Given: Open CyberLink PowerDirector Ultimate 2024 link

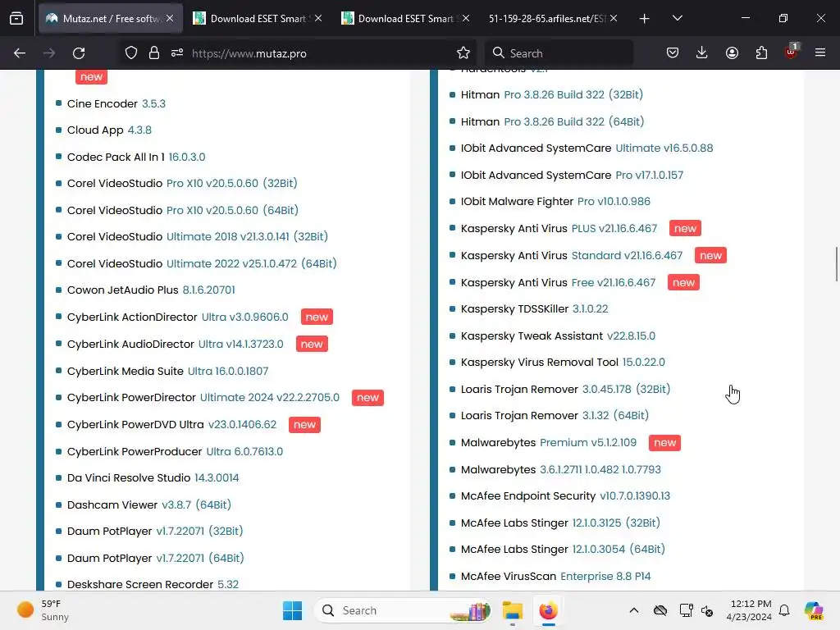Looking at the screenshot, I should (x=203, y=398).
